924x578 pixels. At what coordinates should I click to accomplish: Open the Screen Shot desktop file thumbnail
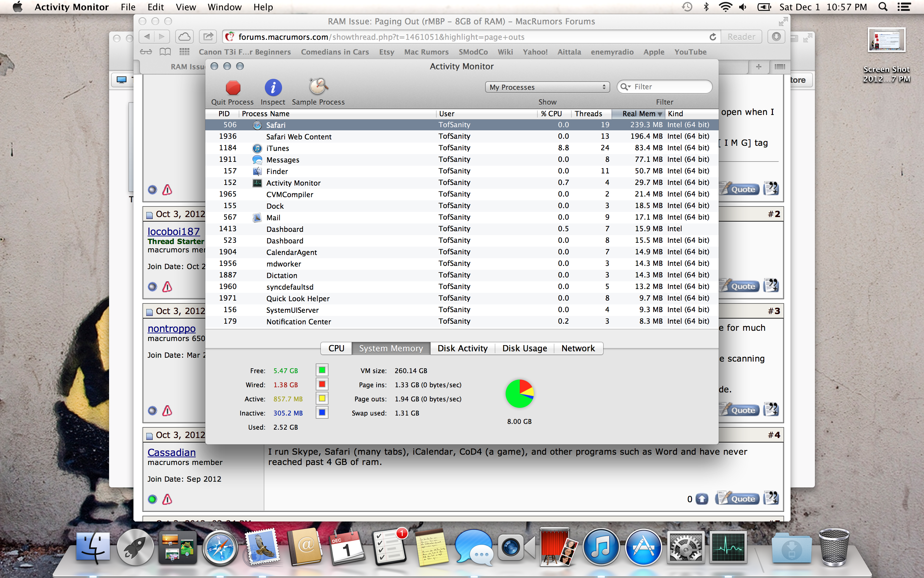point(886,39)
